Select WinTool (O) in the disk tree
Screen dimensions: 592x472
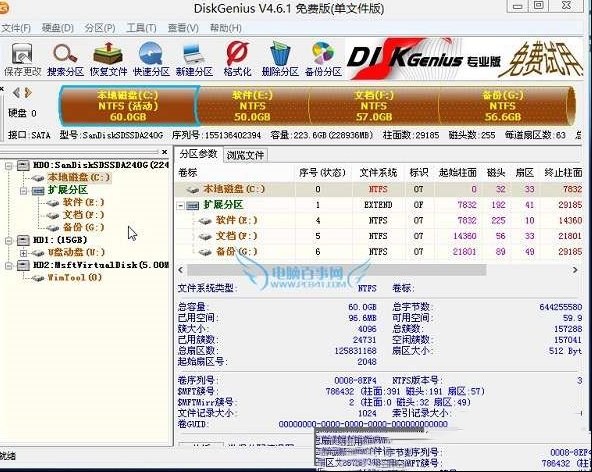point(74,278)
